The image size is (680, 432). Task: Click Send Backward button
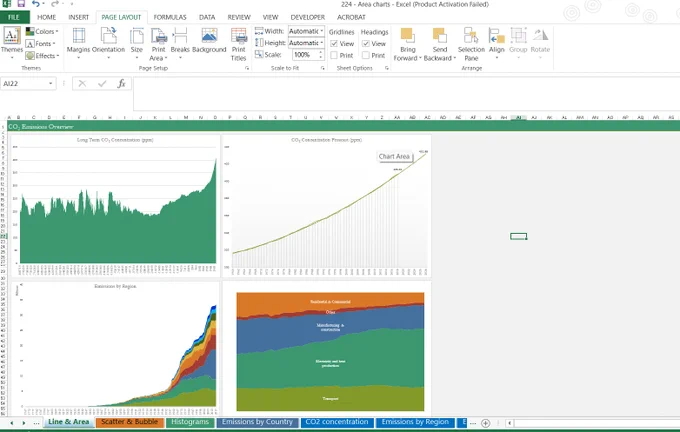pos(439,44)
